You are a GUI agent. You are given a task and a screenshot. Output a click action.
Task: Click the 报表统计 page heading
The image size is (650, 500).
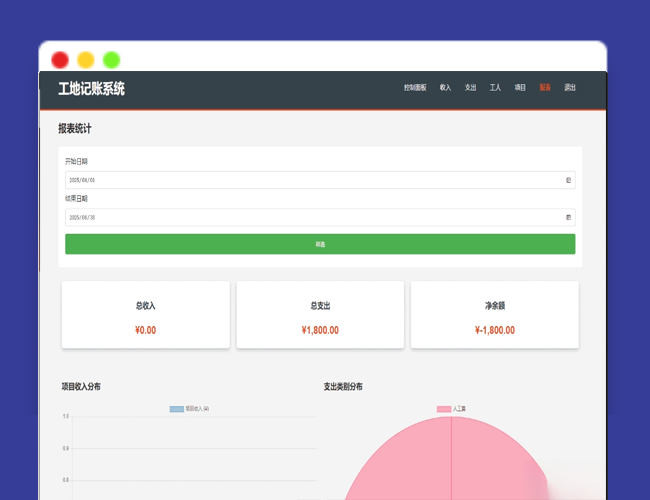click(75, 129)
